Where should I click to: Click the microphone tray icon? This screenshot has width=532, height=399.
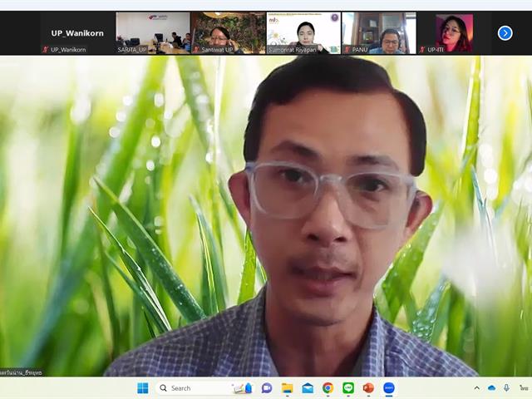point(506,388)
